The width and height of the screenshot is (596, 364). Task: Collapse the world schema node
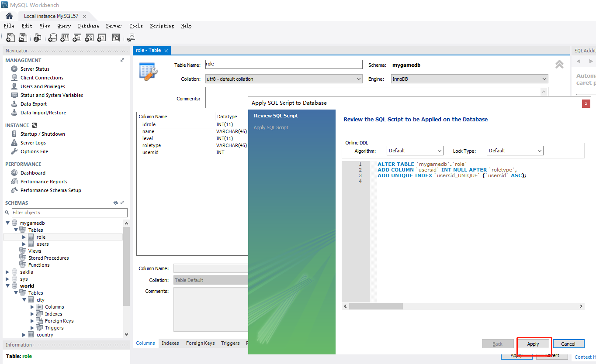coord(7,286)
